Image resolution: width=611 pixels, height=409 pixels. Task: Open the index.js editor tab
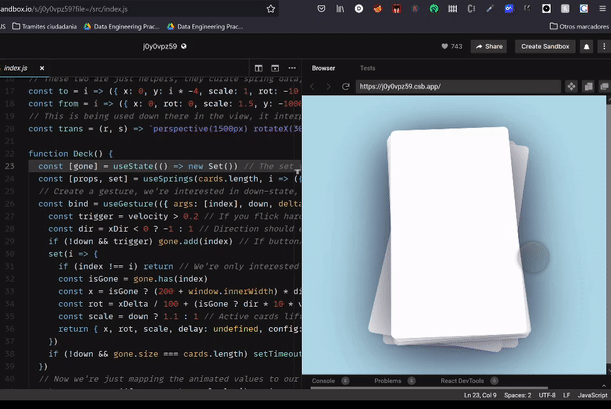[x=16, y=68]
